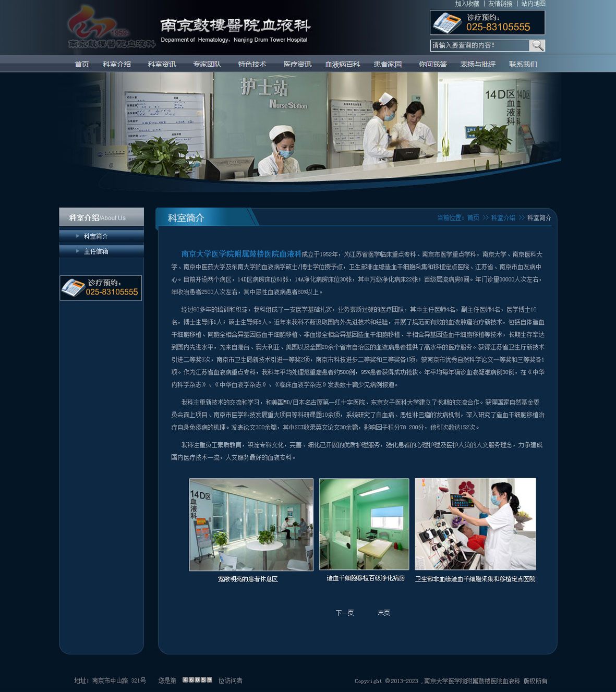Click the hospital logo in header
616x692 pixels.
[111, 28]
